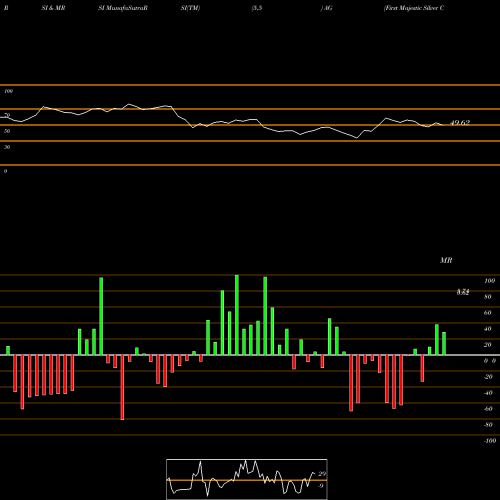Screen dimensions: 500x500
Task: Click the last green bar at histogram's right end
Action: (x=444, y=343)
